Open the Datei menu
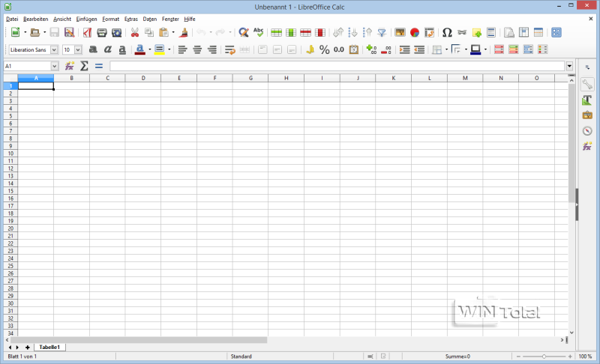Screen dimensions: 600x364 [12, 19]
